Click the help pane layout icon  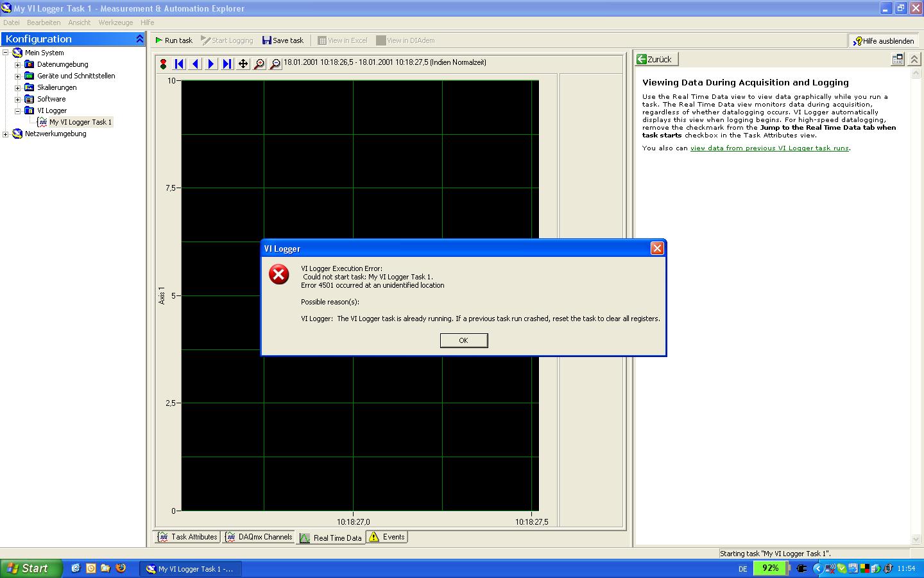(x=898, y=59)
